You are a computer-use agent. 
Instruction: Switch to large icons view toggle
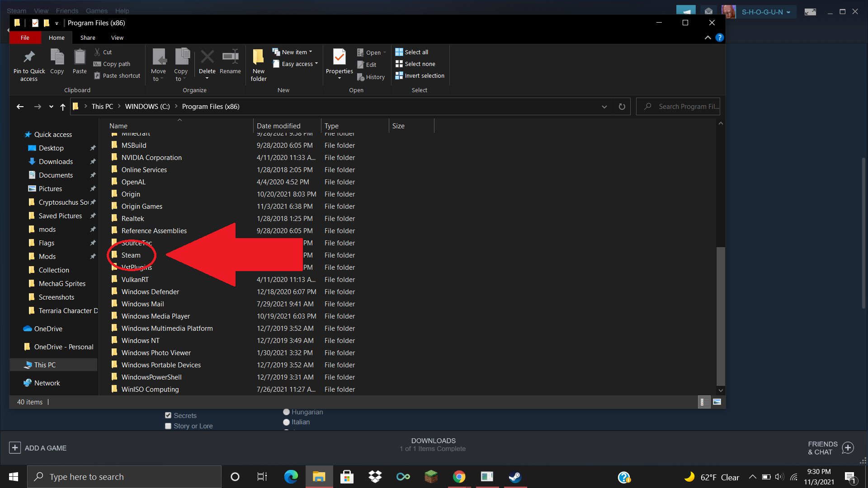[x=717, y=402]
